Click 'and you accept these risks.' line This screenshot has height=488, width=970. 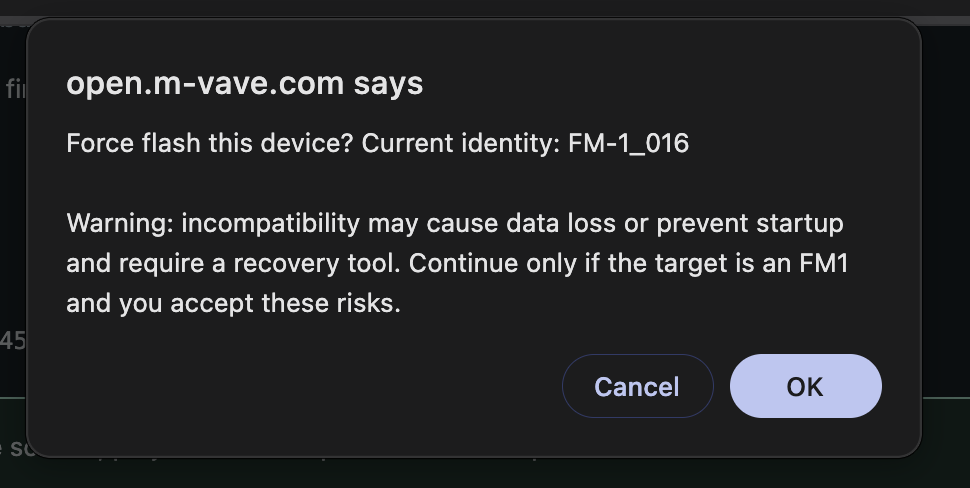pyautogui.click(x=233, y=303)
